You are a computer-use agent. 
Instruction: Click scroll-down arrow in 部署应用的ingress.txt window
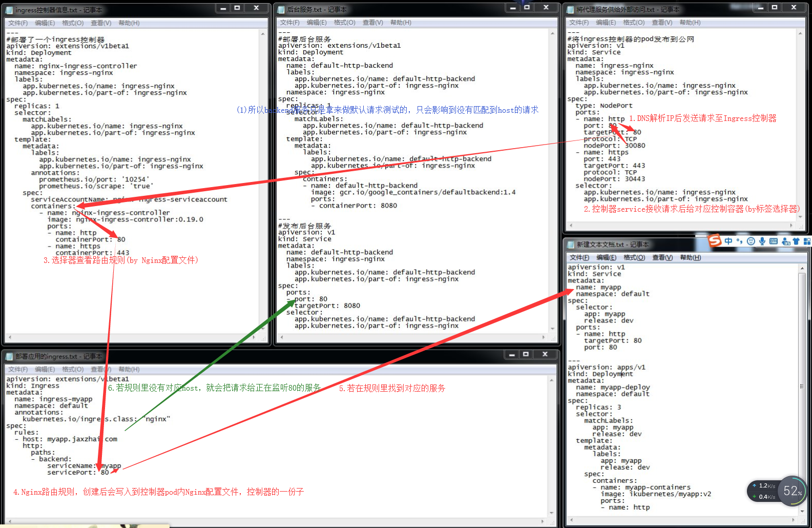pos(552,513)
